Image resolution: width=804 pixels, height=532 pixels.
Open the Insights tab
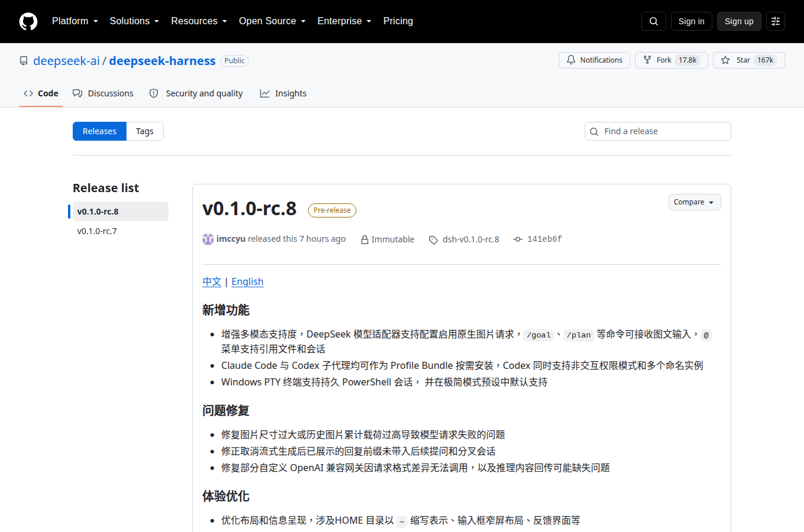pos(283,93)
